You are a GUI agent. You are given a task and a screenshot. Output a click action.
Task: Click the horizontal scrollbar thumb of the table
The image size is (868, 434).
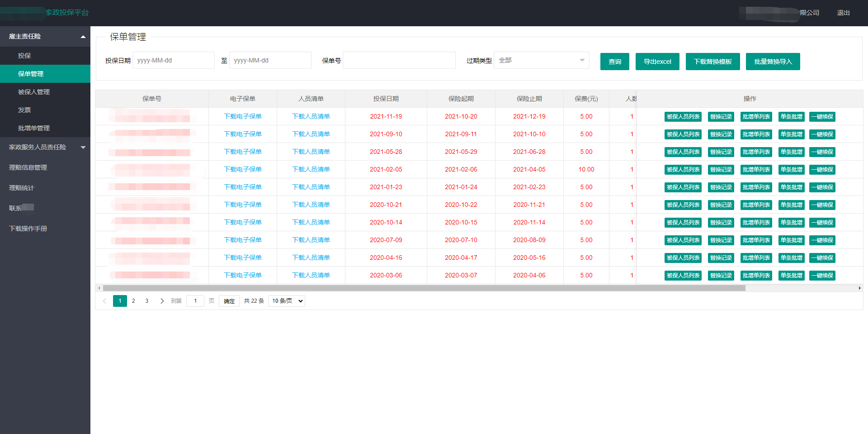click(x=424, y=288)
